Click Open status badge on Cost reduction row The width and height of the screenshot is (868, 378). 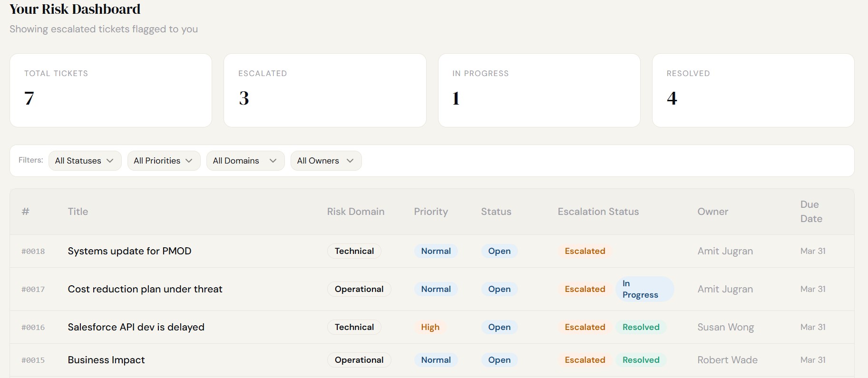coord(499,289)
